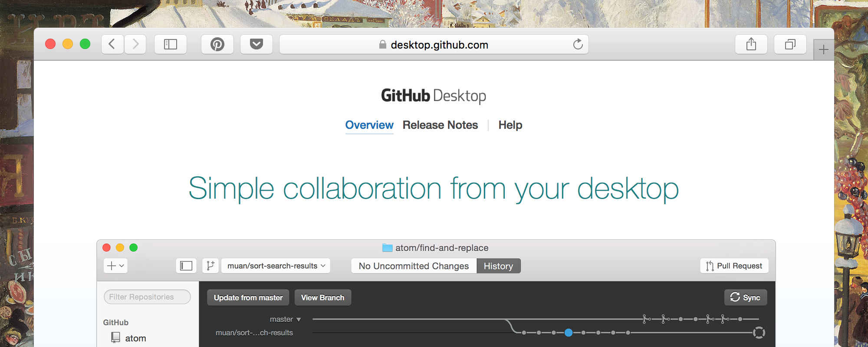The image size is (868, 347).
Task: Click the GitHub sidebar section heading
Action: pos(116,323)
